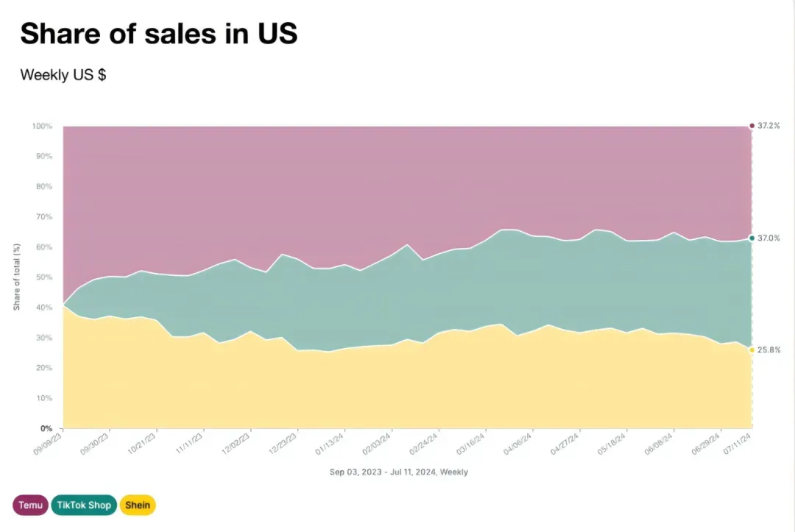Image resolution: width=795 pixels, height=532 pixels.
Task: Click the 01/13/24 x-axis date label
Action: tap(330, 443)
